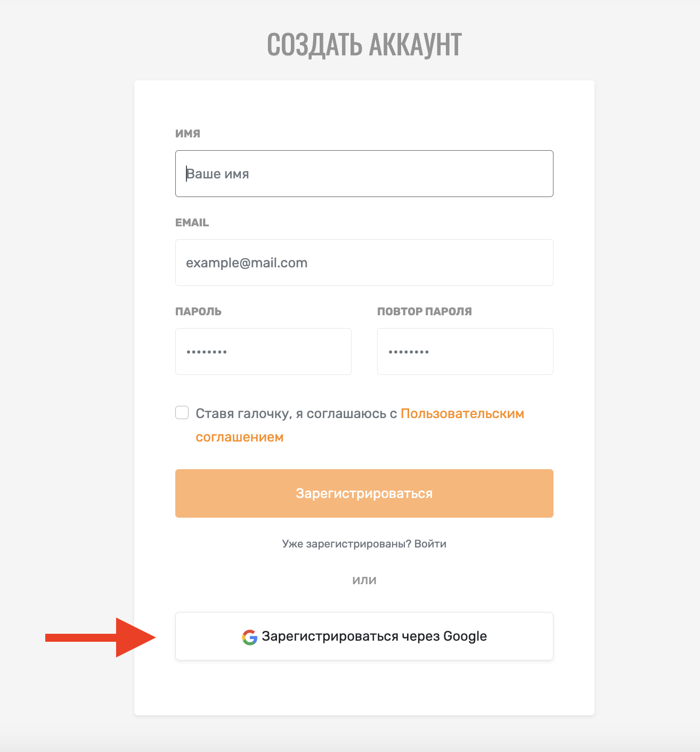Click the Уже зарегистрированы? text
This screenshot has width=700, height=752.
tap(347, 544)
